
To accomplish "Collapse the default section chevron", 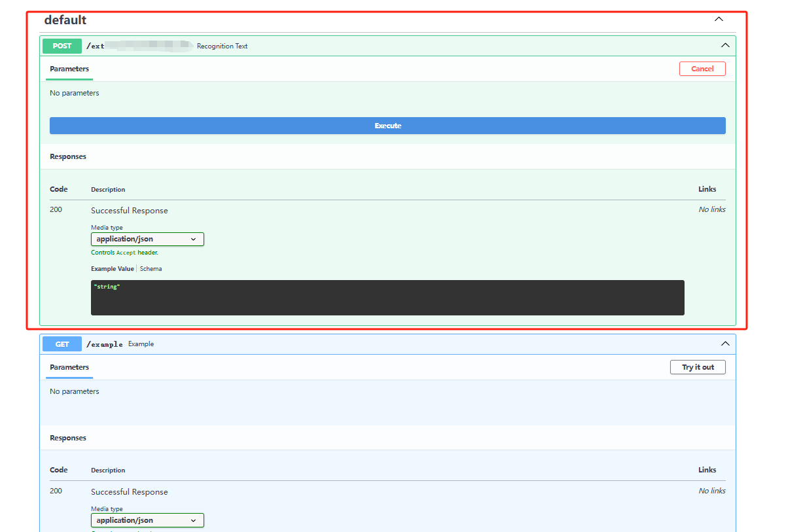I will point(719,20).
